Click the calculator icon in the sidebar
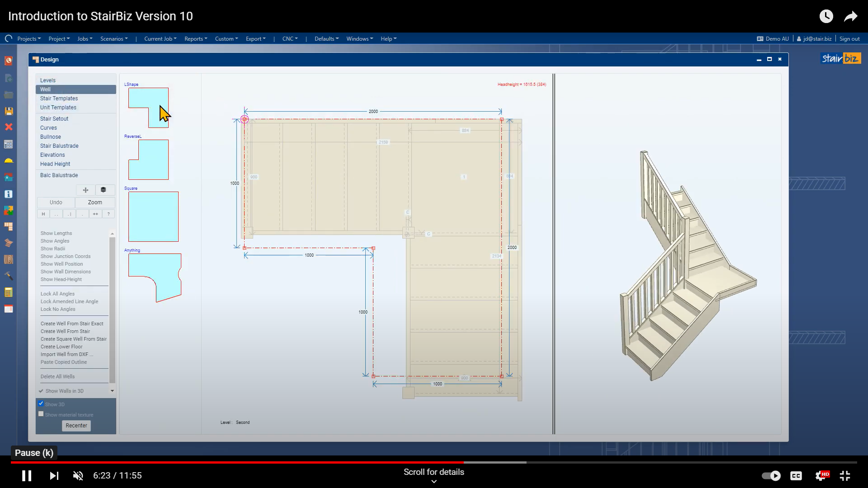Screen dimensions: 868x488 click(8, 292)
